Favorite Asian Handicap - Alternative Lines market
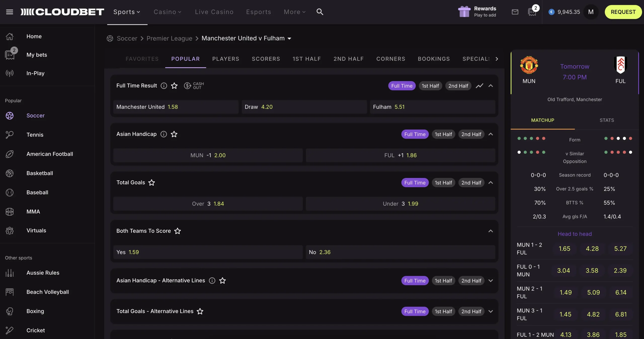This screenshot has width=644, height=339. point(222,281)
